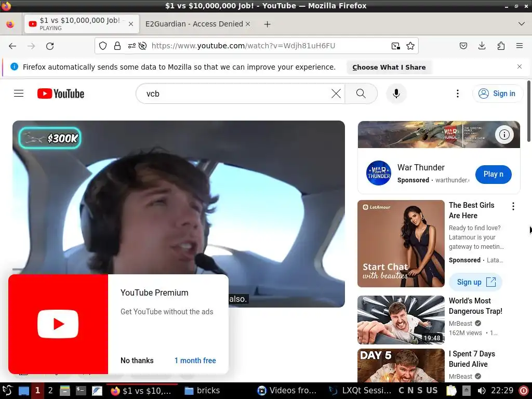Go back with the browser back arrow

pyautogui.click(x=12, y=46)
